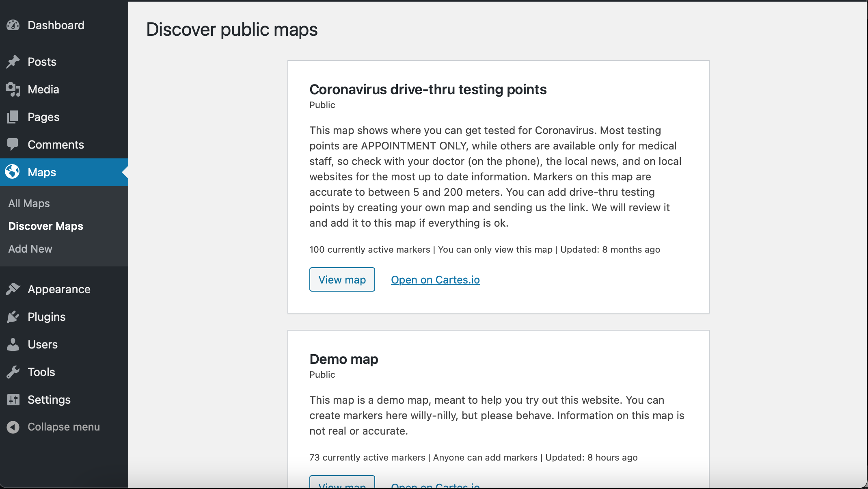The width and height of the screenshot is (868, 489).
Task: Go to the Plugins menu label
Action: click(x=47, y=317)
